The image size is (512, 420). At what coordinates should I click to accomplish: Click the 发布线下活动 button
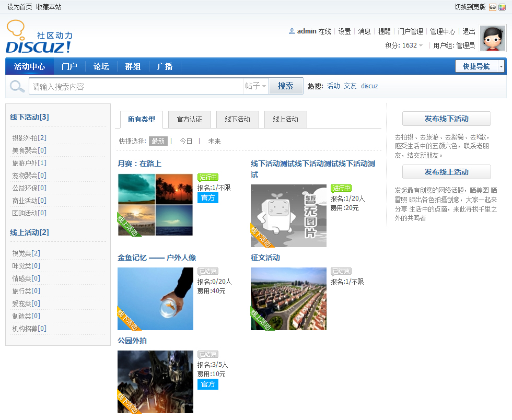coord(446,119)
